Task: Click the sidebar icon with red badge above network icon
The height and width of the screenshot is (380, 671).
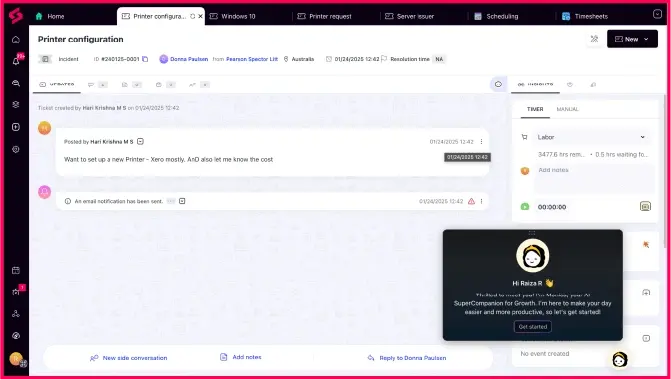Action: tap(16, 292)
